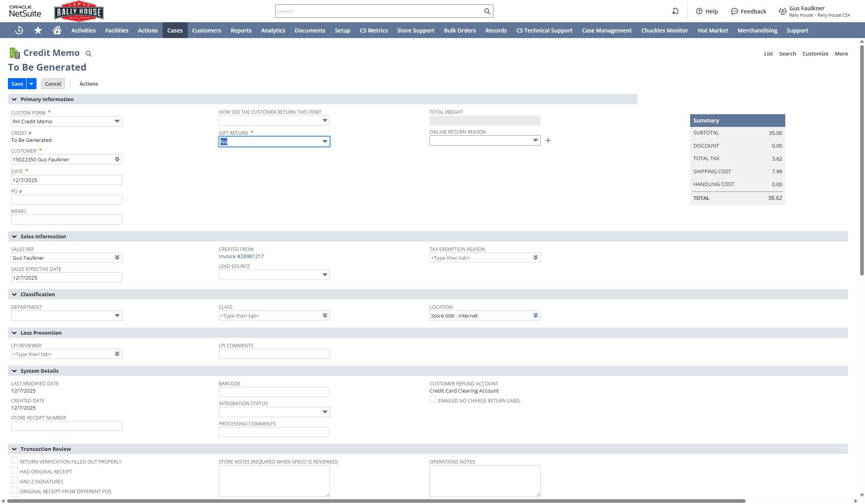Open the CS Metrics menu

coord(374,30)
